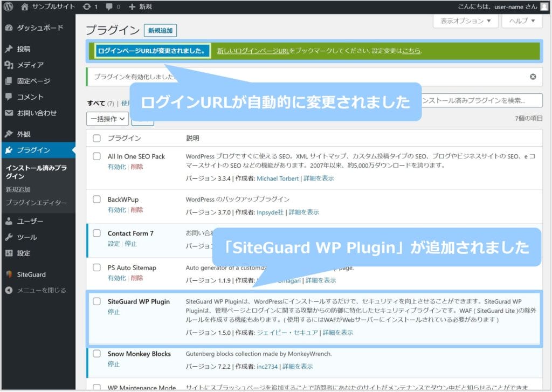Screen dimensions: 552x392
Task: Click the 新規追加 button beside the page title
Action: click(160, 31)
